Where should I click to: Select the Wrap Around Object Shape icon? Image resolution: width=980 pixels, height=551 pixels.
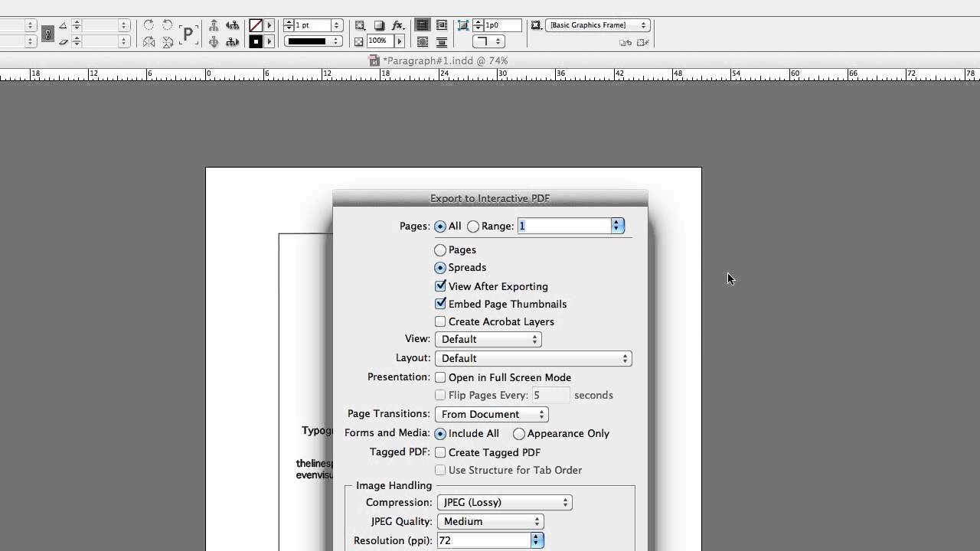click(423, 42)
